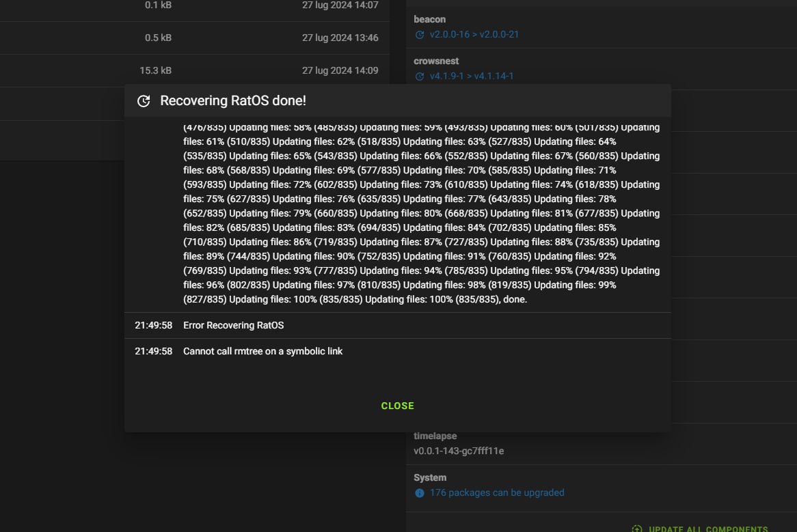This screenshot has height=532, width=797.
Task: Select file row dated 27 lug 2024 14:09
Action: click(x=195, y=70)
